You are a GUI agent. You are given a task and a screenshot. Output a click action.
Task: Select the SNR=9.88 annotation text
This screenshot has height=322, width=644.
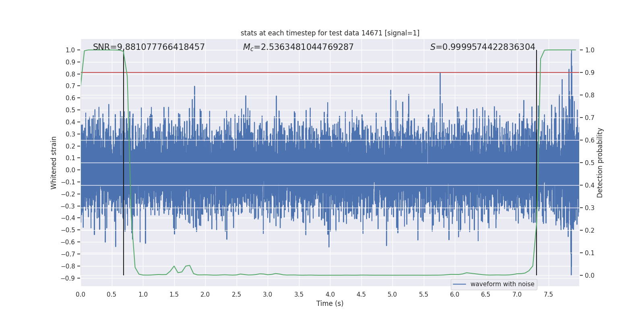[x=149, y=47]
